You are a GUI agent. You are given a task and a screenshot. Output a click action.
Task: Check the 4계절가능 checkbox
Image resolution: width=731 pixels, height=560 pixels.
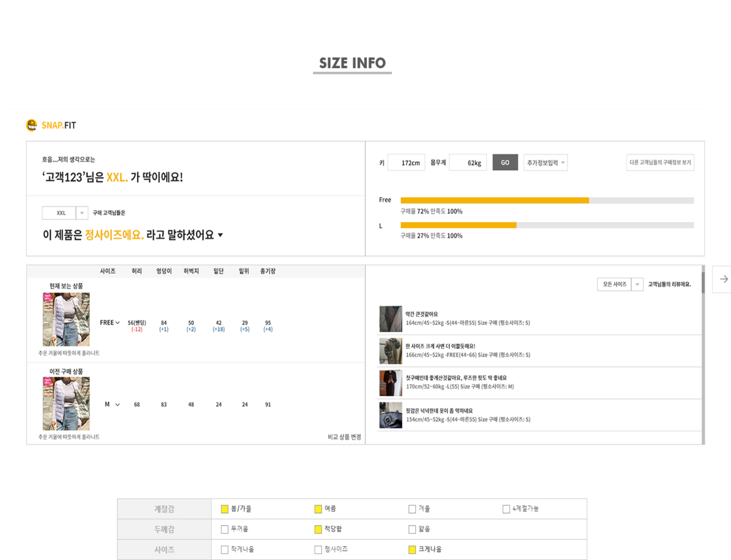[506, 509]
